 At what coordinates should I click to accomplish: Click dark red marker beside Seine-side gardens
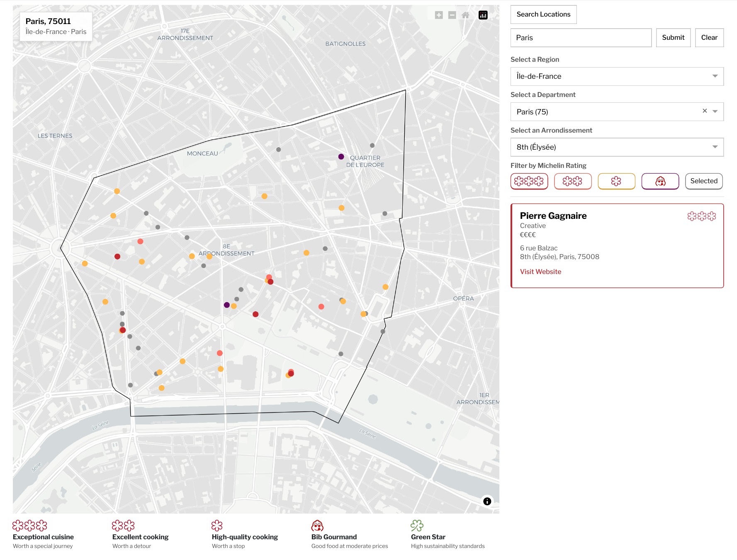tap(291, 373)
